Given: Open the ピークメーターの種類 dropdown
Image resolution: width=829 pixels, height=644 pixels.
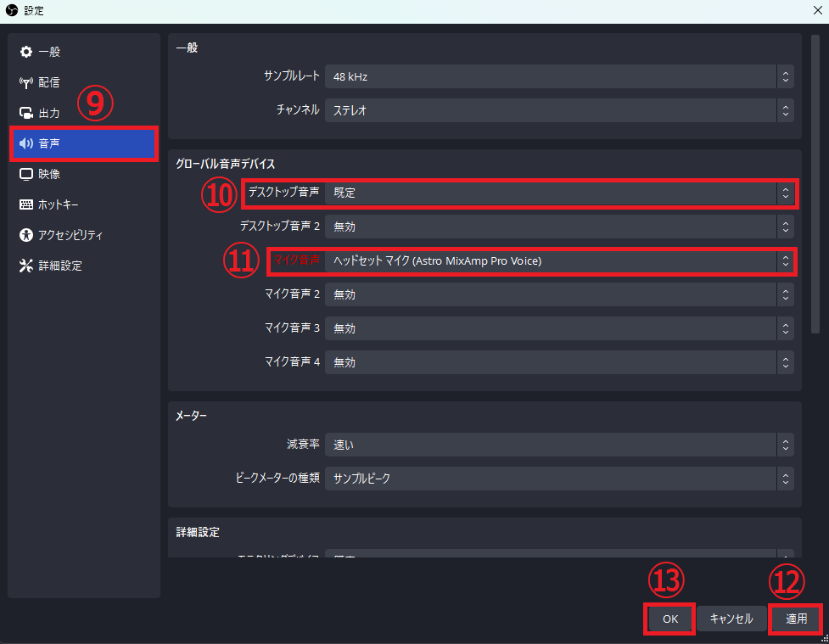Looking at the screenshot, I should point(559,479).
